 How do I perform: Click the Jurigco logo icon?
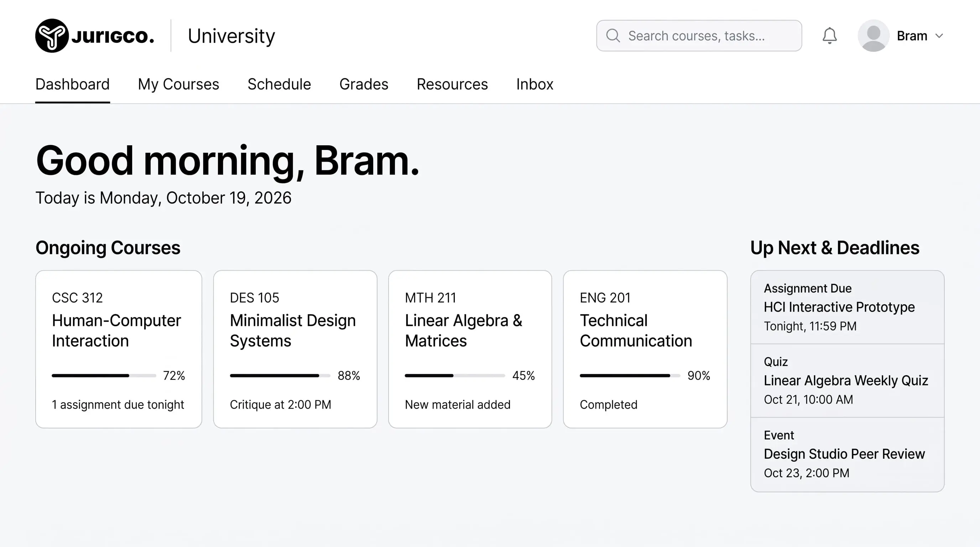(52, 36)
